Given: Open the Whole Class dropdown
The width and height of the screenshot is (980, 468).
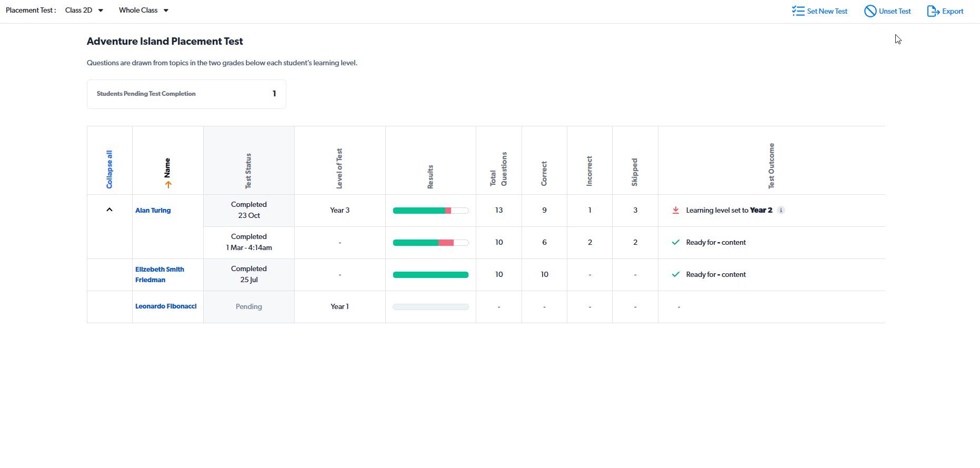Looking at the screenshot, I should 144,11.
